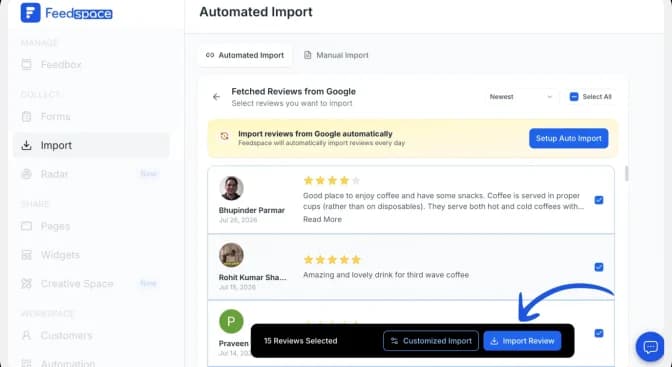
Task: Click Bhupinder Parmar's four-star rating
Action: (332, 180)
